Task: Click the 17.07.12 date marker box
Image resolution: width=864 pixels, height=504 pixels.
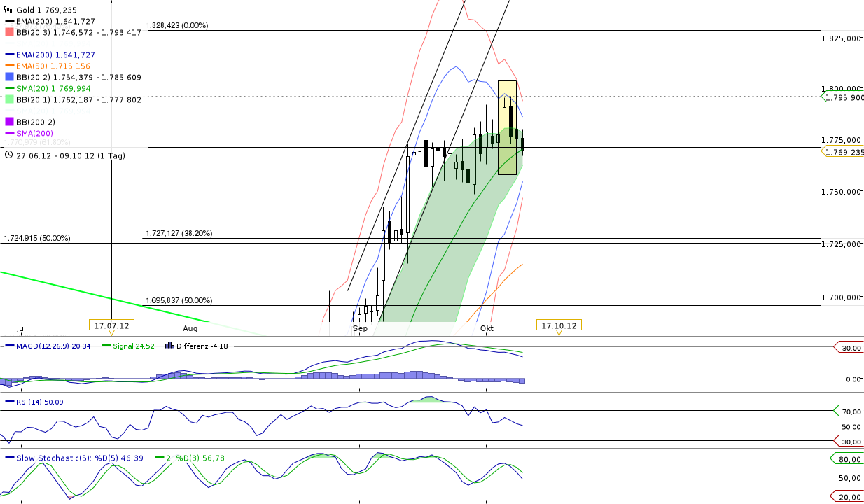Action: tap(112, 324)
